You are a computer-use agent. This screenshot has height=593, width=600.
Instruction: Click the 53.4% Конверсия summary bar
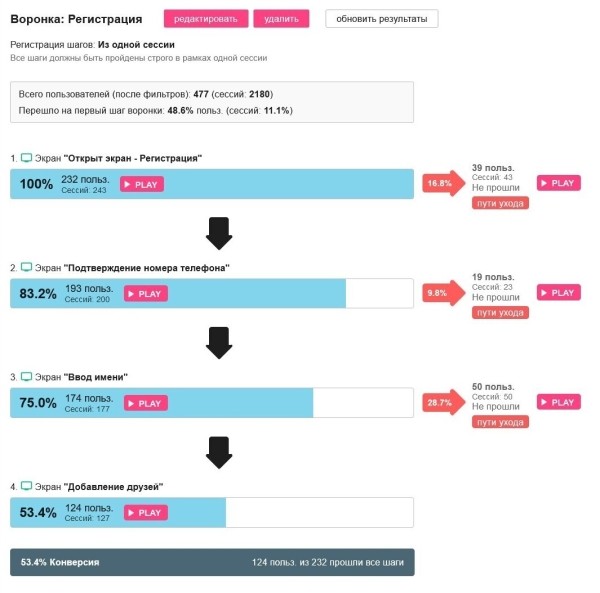(x=212, y=563)
